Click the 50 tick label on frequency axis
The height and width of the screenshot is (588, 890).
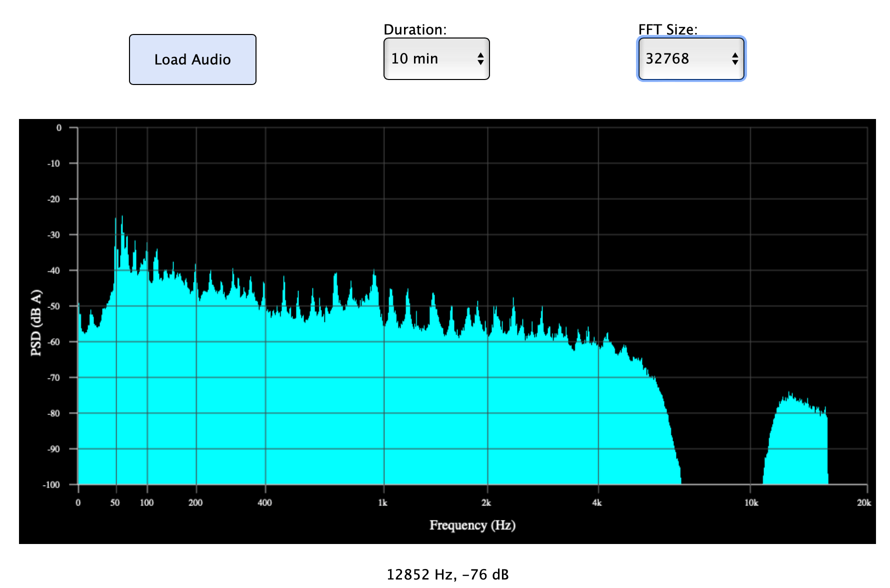[115, 502]
